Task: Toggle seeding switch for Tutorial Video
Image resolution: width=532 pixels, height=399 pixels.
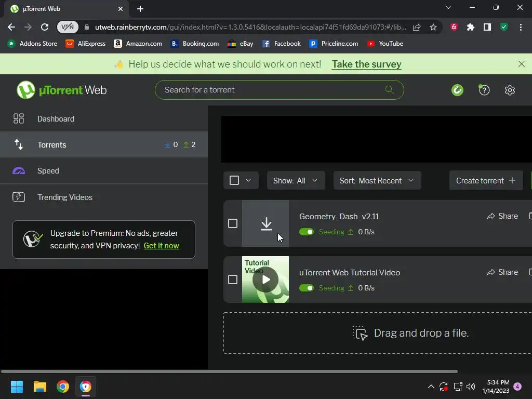Action: click(307, 288)
